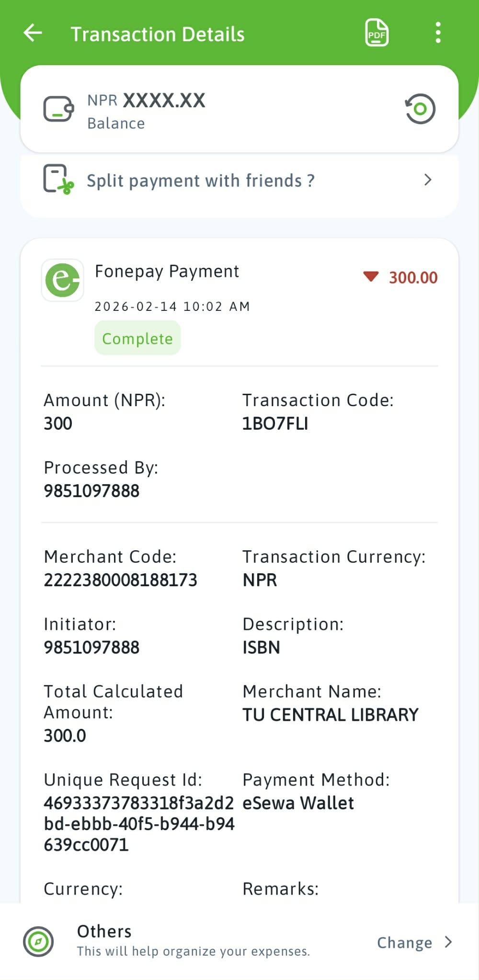
Task: Tap the merchant code number
Action: point(120,580)
